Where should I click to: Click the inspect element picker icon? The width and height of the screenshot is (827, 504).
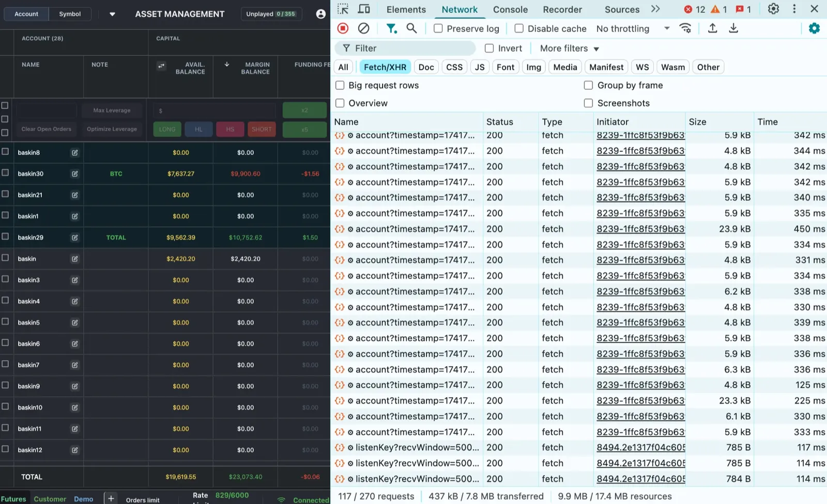point(343,9)
